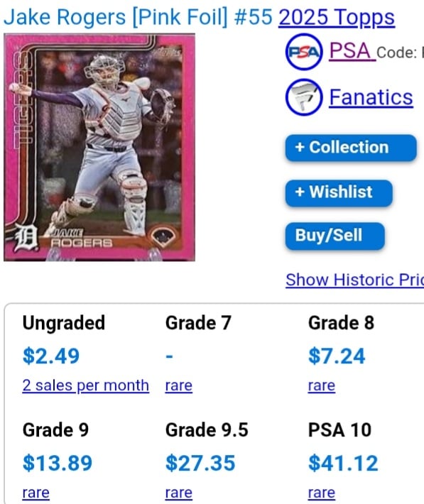Screen dimensions: 424x504
Task: View the Jake Rogers card image
Action: pyautogui.click(x=99, y=147)
